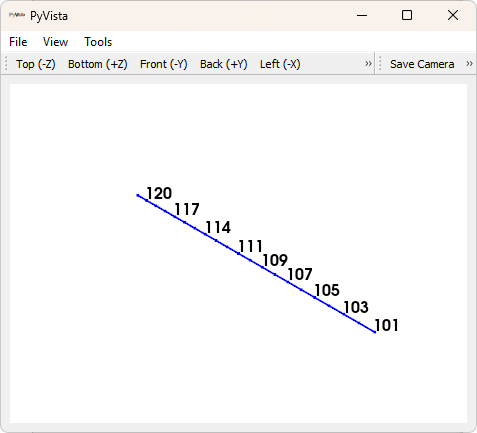Switch to Back (+Y) camera view

point(224,64)
